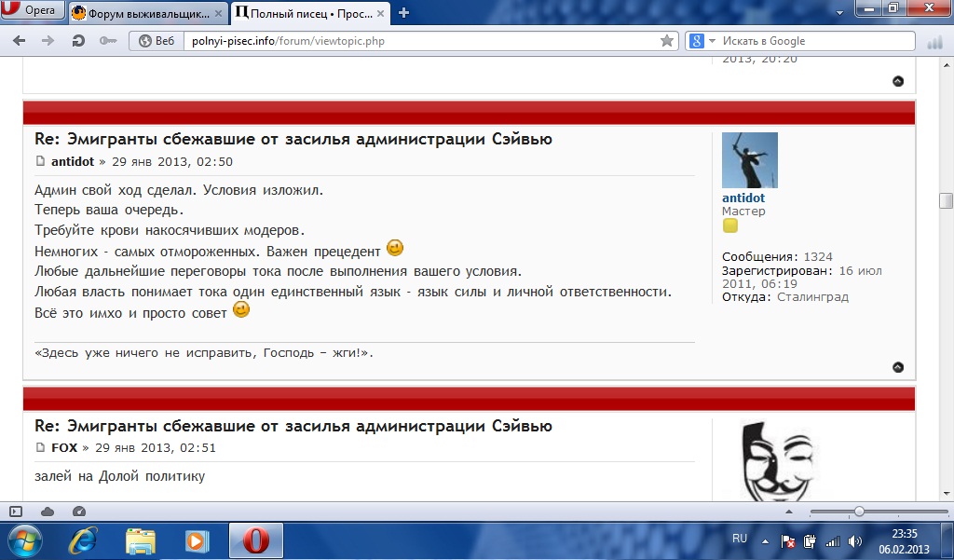Viewport: 954px width, 560px height.
Task: Bookmark the page with star icon
Action: [x=667, y=41]
